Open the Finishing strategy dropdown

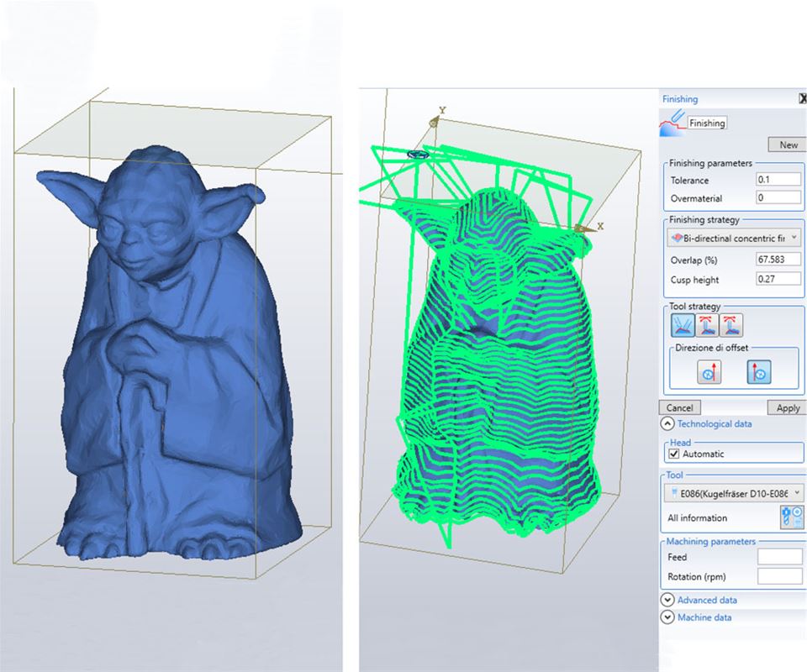pyautogui.click(x=734, y=238)
